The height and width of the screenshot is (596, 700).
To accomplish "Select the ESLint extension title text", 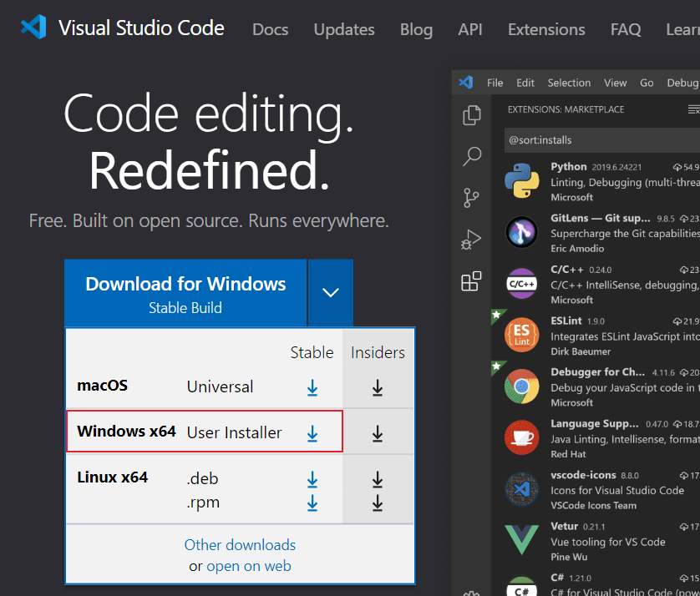I will (566, 321).
